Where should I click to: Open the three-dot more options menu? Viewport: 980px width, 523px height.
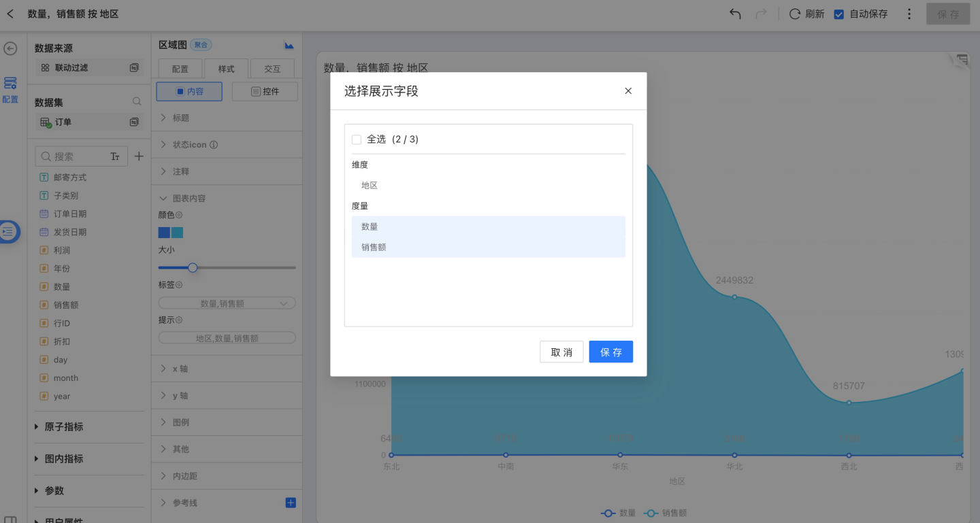click(x=909, y=14)
